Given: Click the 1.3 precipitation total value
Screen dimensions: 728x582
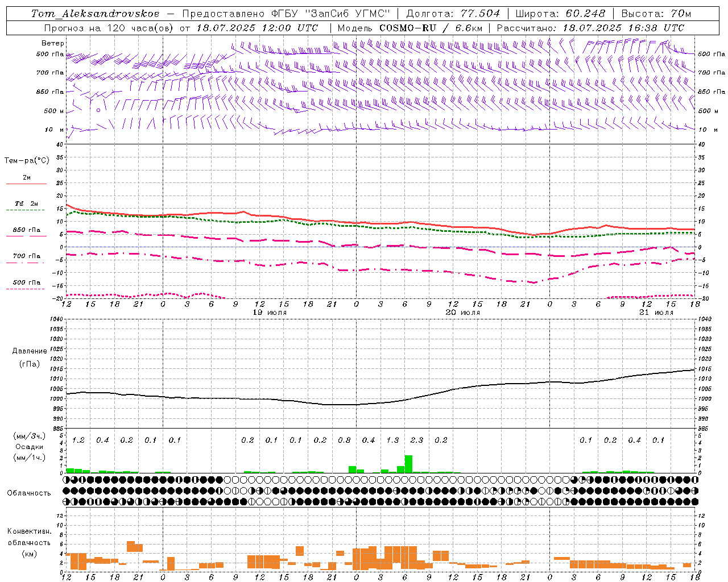Looking at the screenshot, I should (392, 440).
